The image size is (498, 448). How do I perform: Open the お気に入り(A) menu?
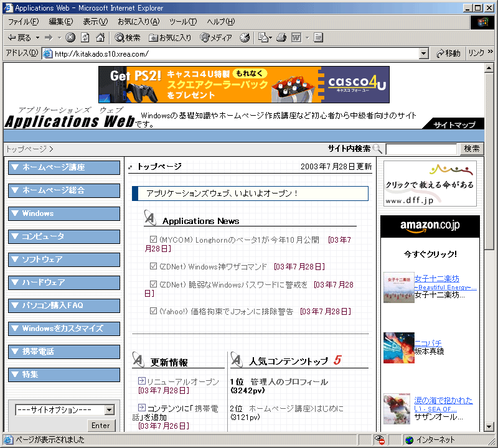(138, 22)
